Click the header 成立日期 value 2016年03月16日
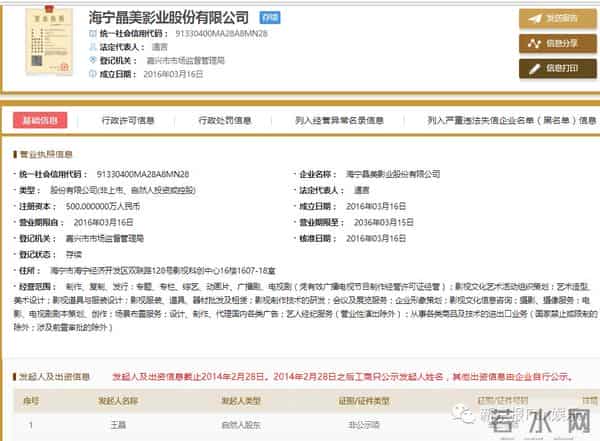The height and width of the screenshot is (441, 600). 173,74
